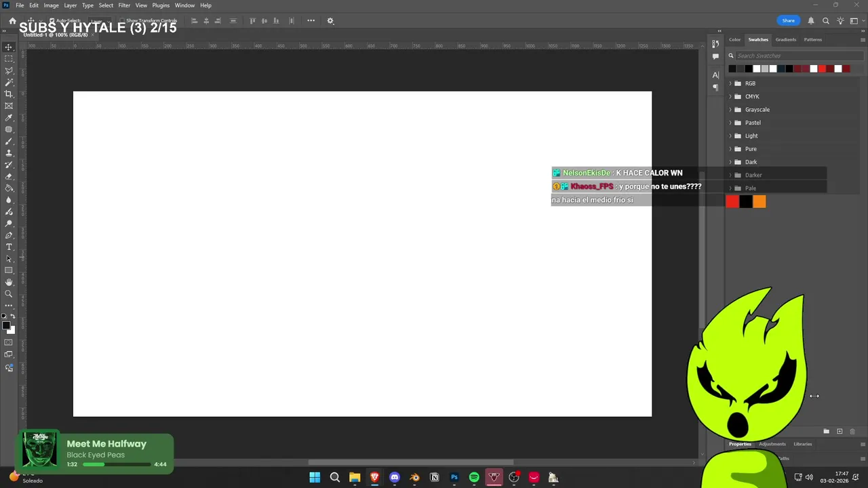Expand the Light swatch group

click(x=730, y=136)
